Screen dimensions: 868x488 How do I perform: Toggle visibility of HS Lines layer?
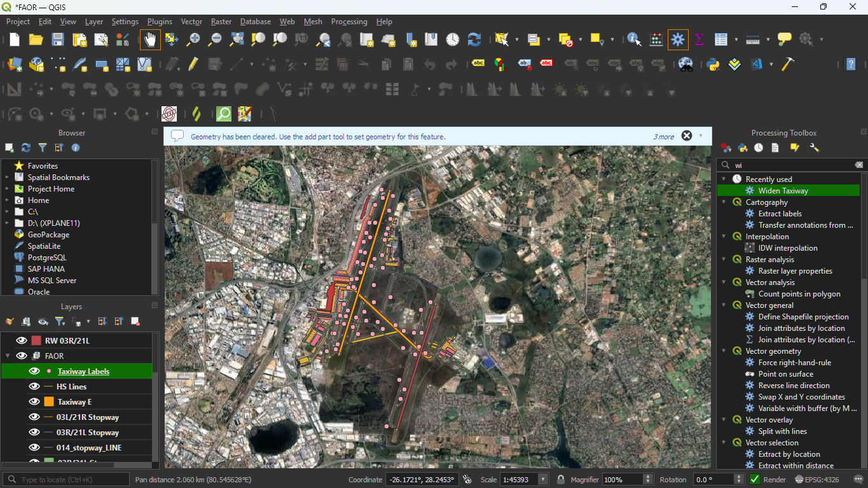pyautogui.click(x=34, y=387)
